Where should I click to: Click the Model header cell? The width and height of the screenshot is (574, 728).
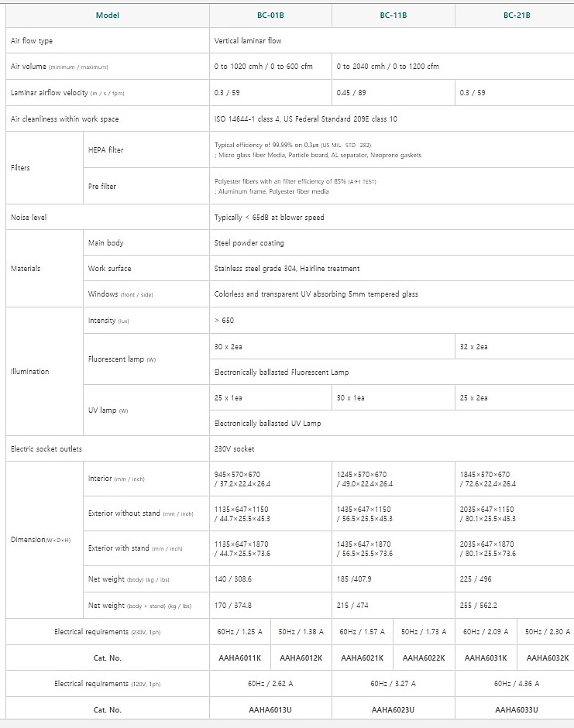(x=108, y=15)
